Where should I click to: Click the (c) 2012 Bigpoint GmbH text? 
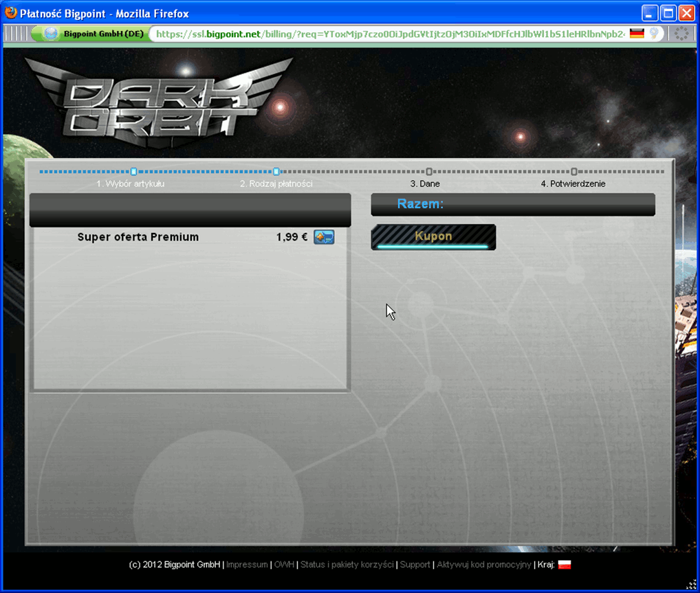pyautogui.click(x=174, y=564)
